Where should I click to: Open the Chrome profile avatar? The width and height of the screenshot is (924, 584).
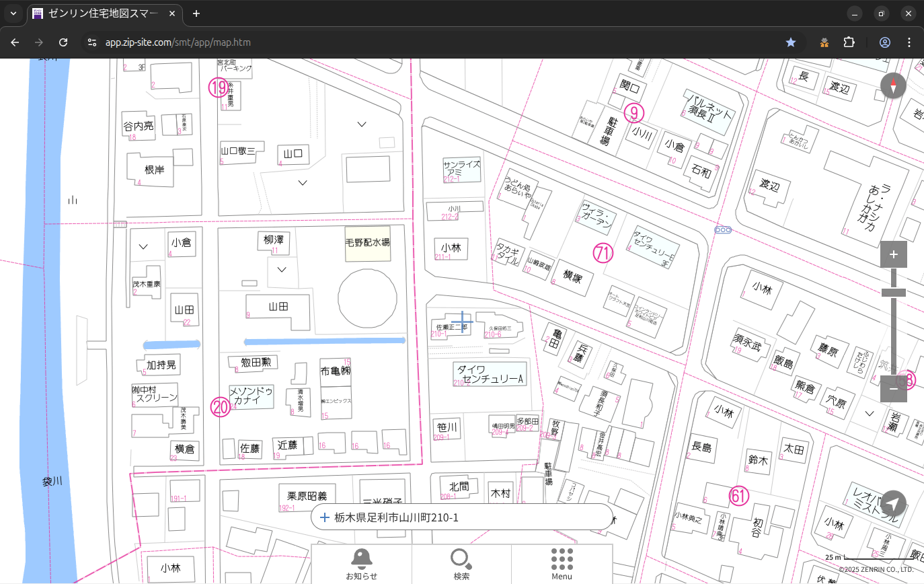click(x=885, y=42)
